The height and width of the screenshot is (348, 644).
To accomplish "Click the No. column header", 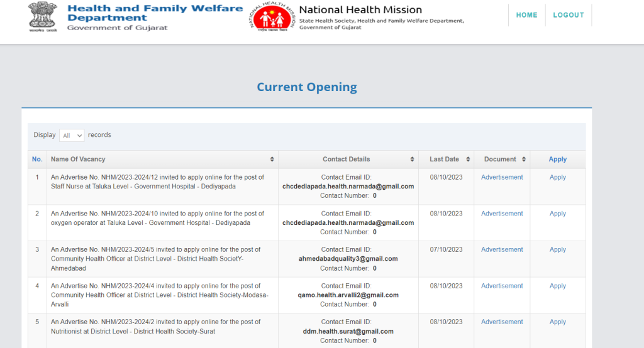I will [x=37, y=160].
